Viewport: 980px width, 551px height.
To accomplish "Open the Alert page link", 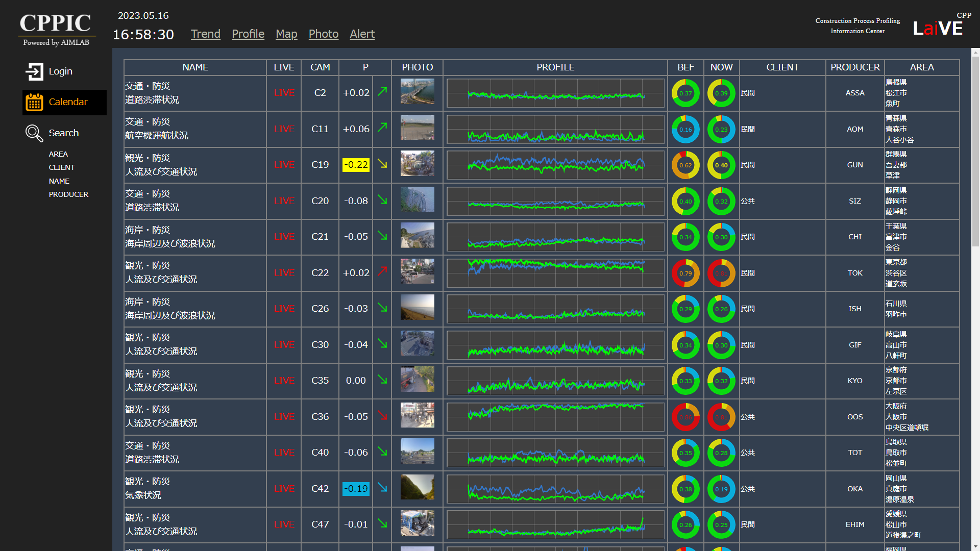I will click(x=362, y=34).
